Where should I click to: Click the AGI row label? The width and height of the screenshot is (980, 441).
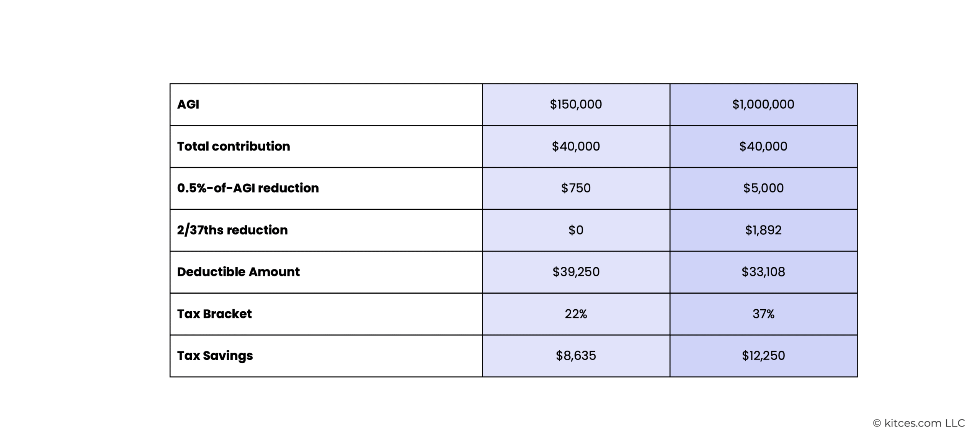pos(188,104)
